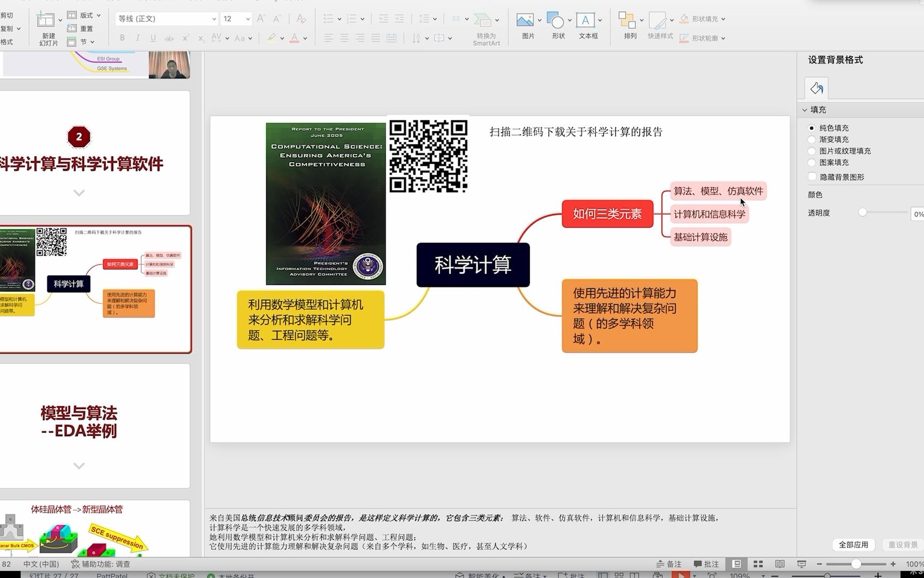Switch to slide sorter view in status bar

(758, 564)
